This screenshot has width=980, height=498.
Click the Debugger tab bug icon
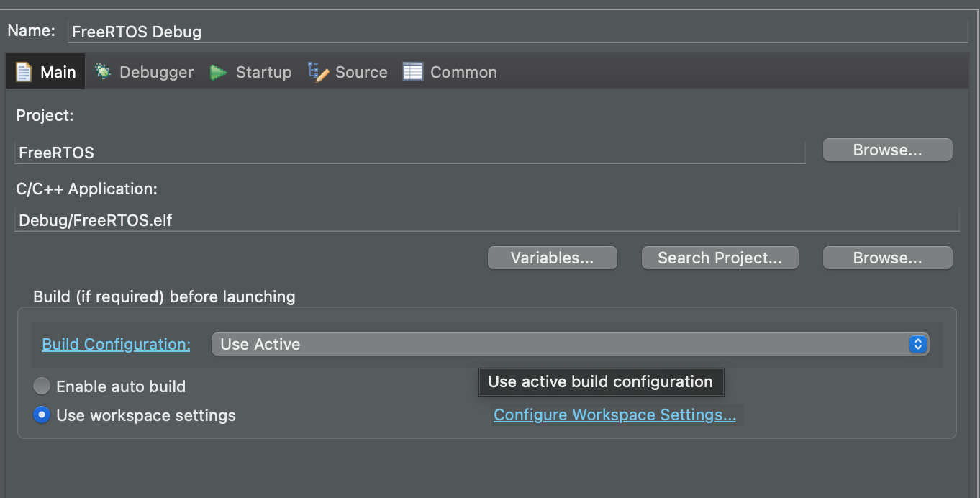(104, 72)
